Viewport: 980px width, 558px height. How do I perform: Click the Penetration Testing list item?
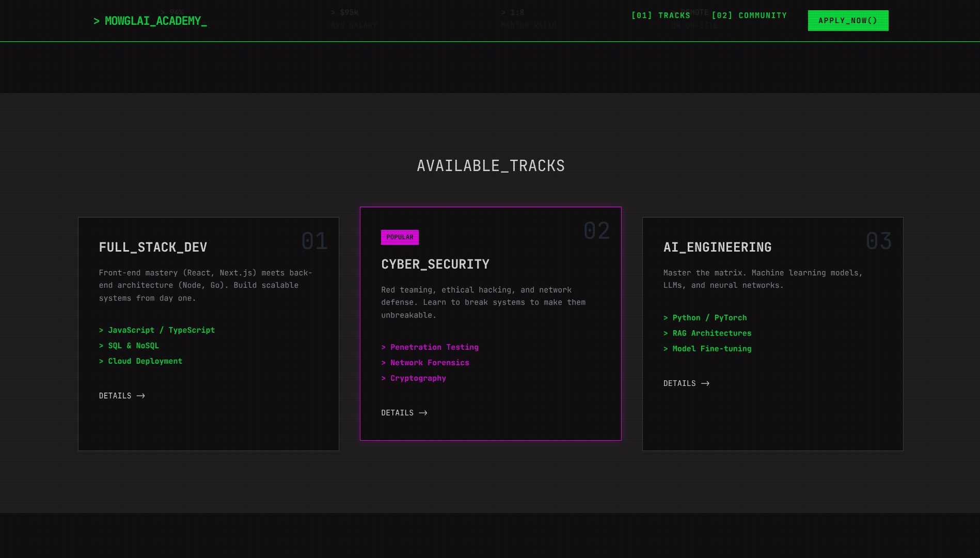pyautogui.click(x=434, y=347)
